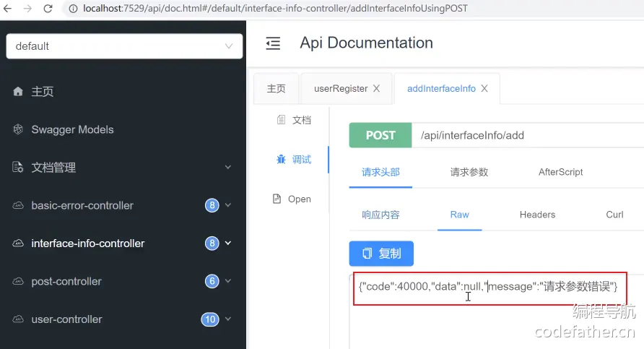Screen dimensions: 644x349
Task: Click the browser back arrow
Action: click(7, 8)
